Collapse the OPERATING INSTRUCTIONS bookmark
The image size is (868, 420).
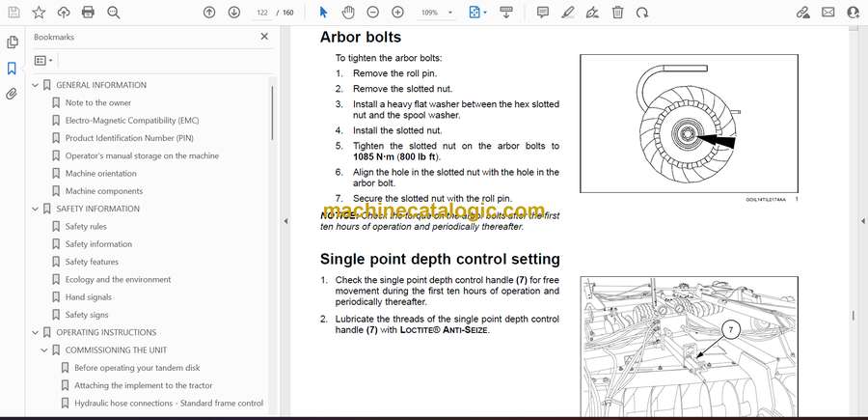click(x=36, y=332)
